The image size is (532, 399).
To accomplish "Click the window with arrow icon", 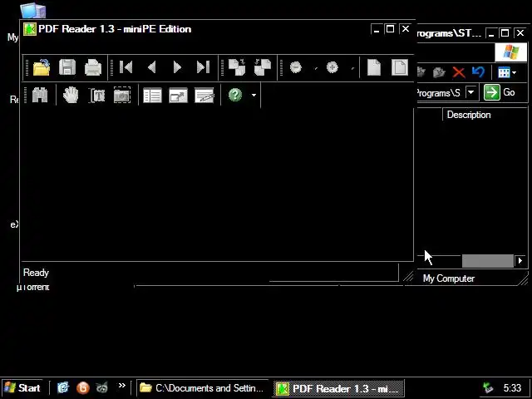I will (x=178, y=96).
